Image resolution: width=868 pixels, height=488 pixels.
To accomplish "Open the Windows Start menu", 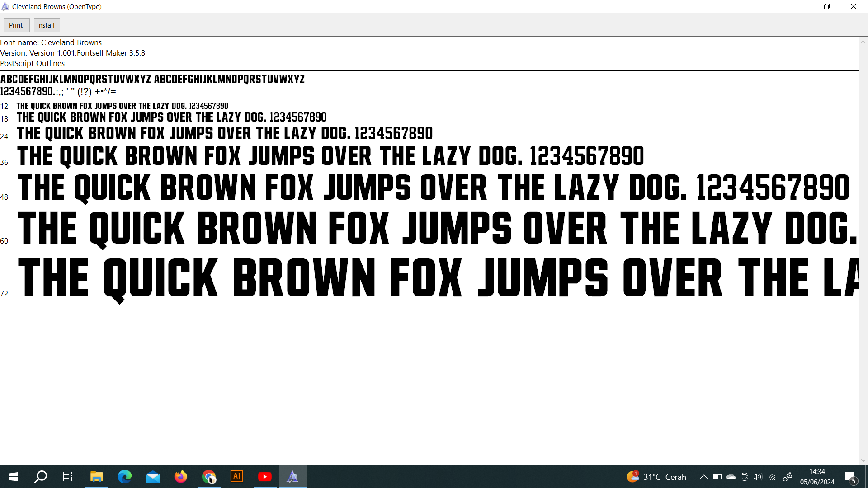I will pos(14,477).
